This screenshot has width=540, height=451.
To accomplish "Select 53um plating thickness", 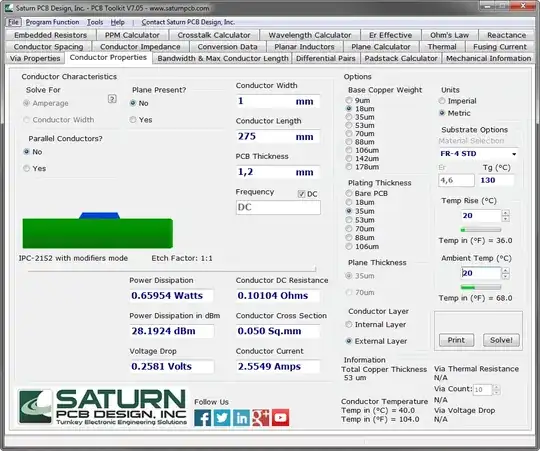I will pyautogui.click(x=349, y=220).
